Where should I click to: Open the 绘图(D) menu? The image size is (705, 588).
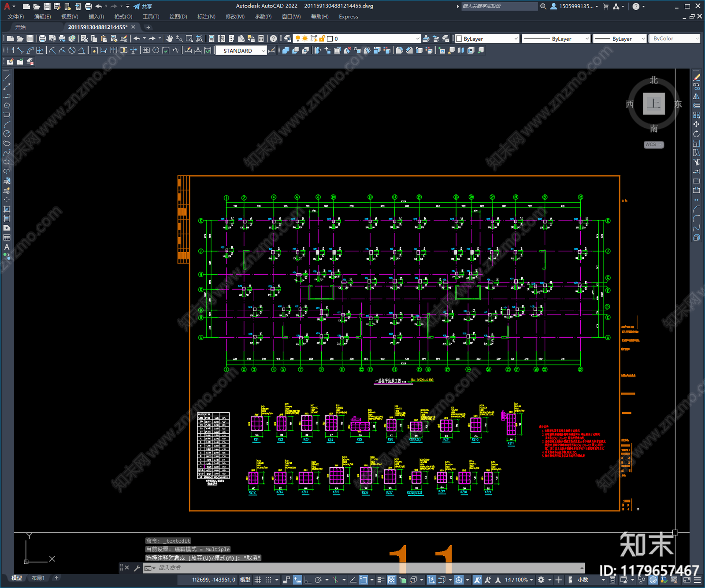pos(178,17)
